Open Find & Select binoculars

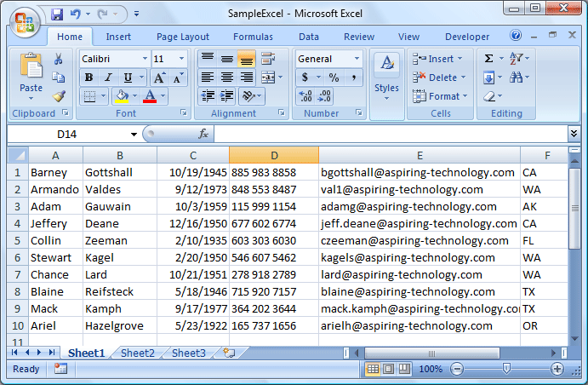coord(516,78)
